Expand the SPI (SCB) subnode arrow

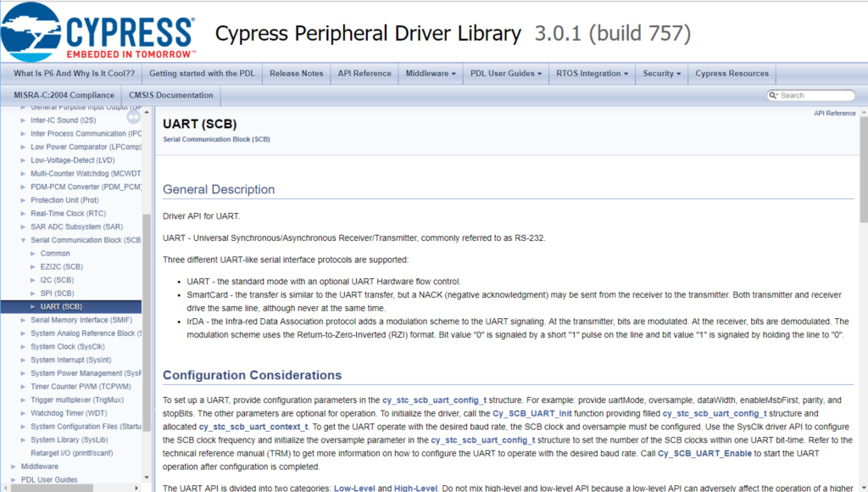point(33,294)
